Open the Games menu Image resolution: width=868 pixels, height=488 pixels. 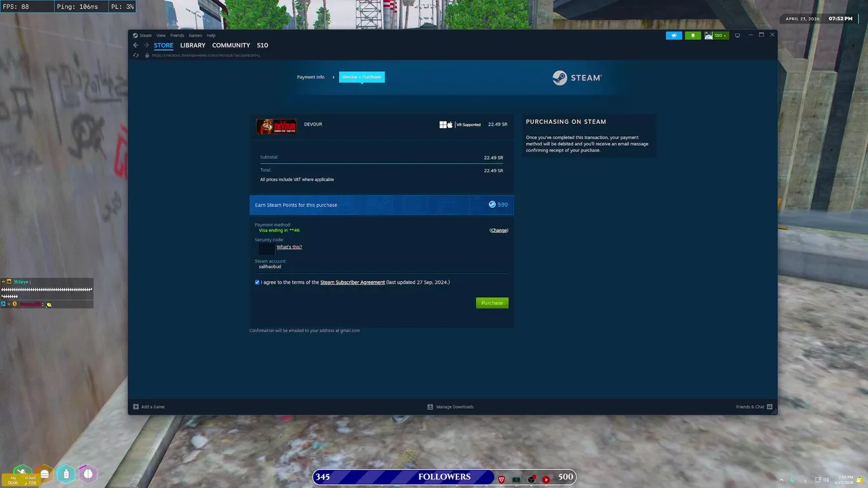click(x=195, y=35)
